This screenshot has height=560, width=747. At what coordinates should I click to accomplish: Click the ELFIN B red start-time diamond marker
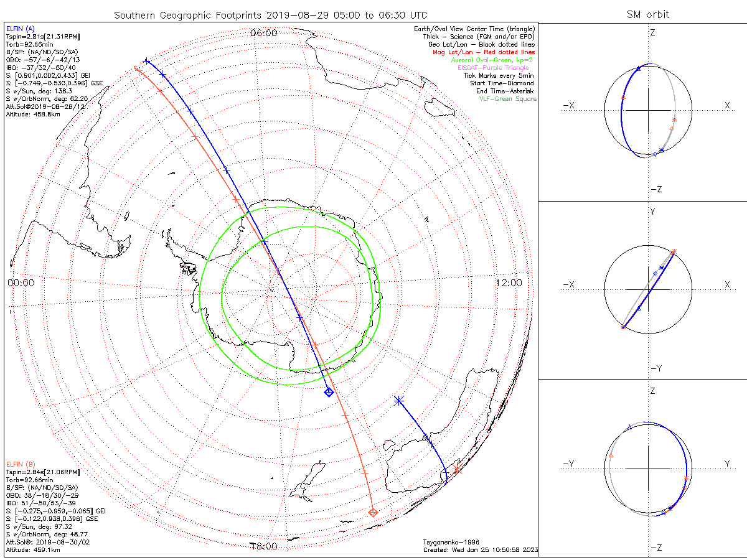coord(373,513)
